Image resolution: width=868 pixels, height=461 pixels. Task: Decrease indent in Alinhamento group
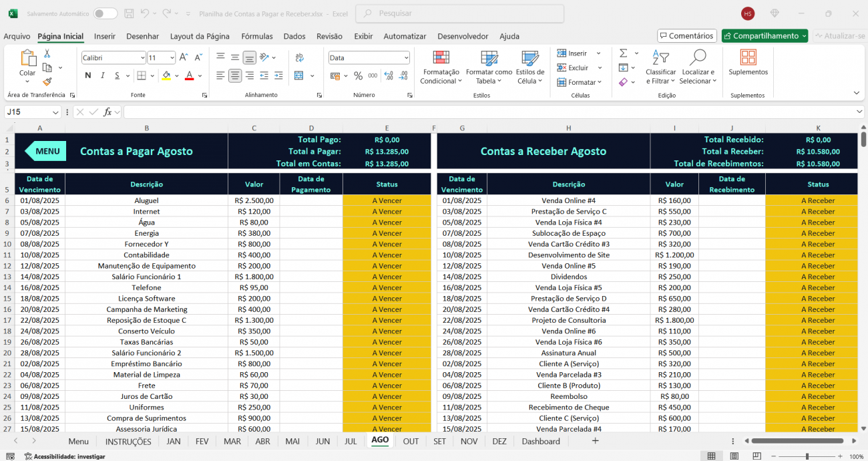click(264, 75)
